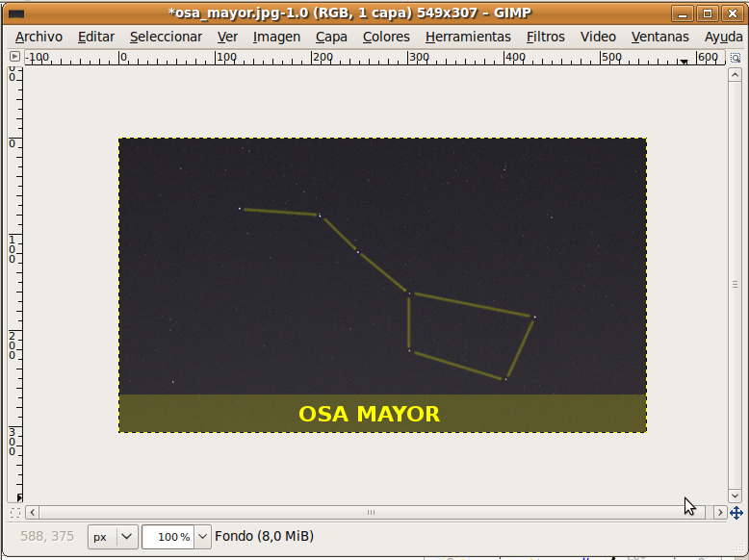Click the navigation cross-arrows icon
The image size is (749, 560).
pos(736,513)
